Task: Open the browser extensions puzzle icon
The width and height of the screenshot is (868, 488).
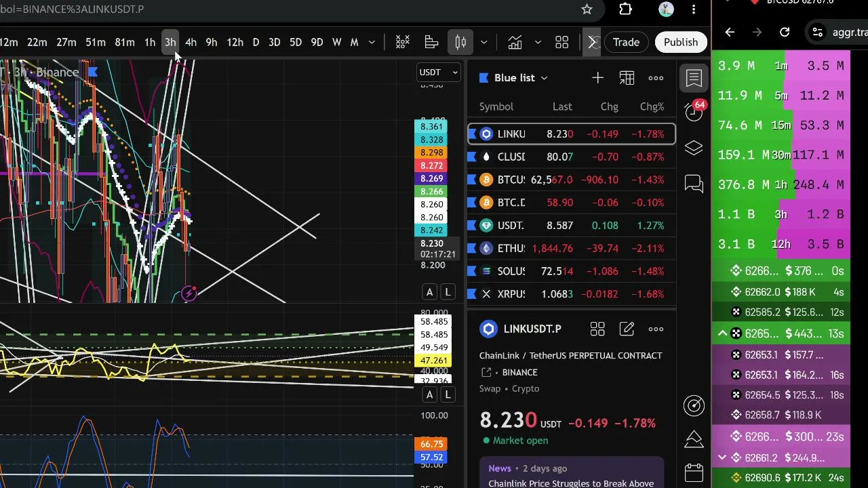Action: click(625, 9)
